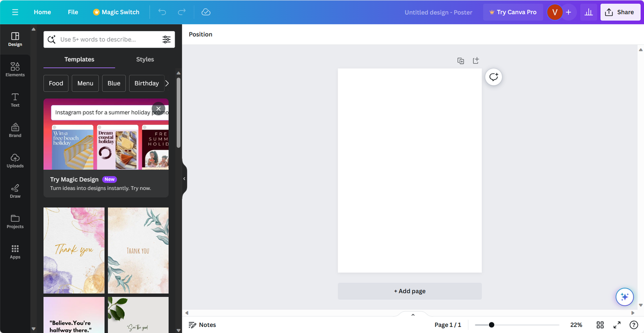Click the blank white poster canvas
This screenshot has width=644, height=333.
[x=410, y=170]
